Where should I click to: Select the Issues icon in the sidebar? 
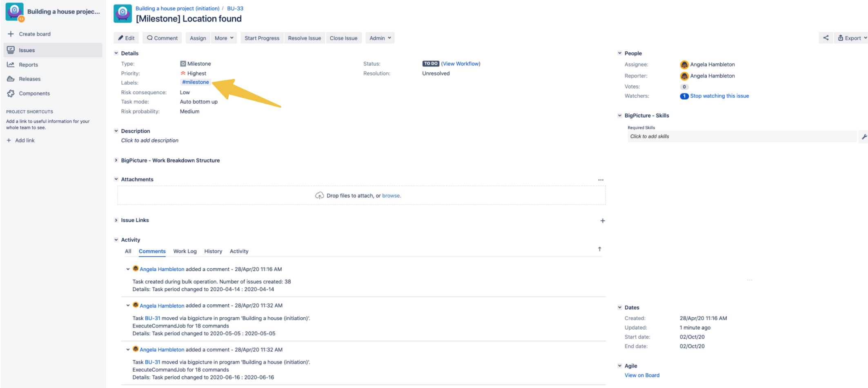click(x=11, y=50)
